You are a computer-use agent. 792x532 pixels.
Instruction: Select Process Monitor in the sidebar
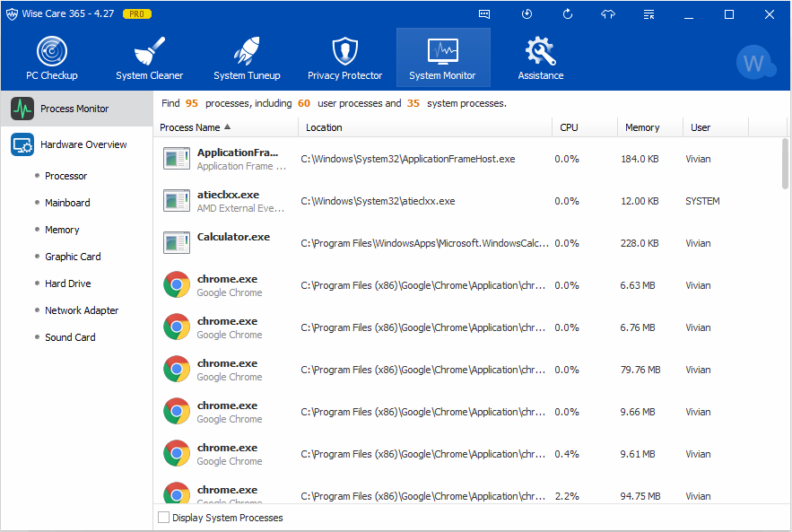tap(77, 109)
